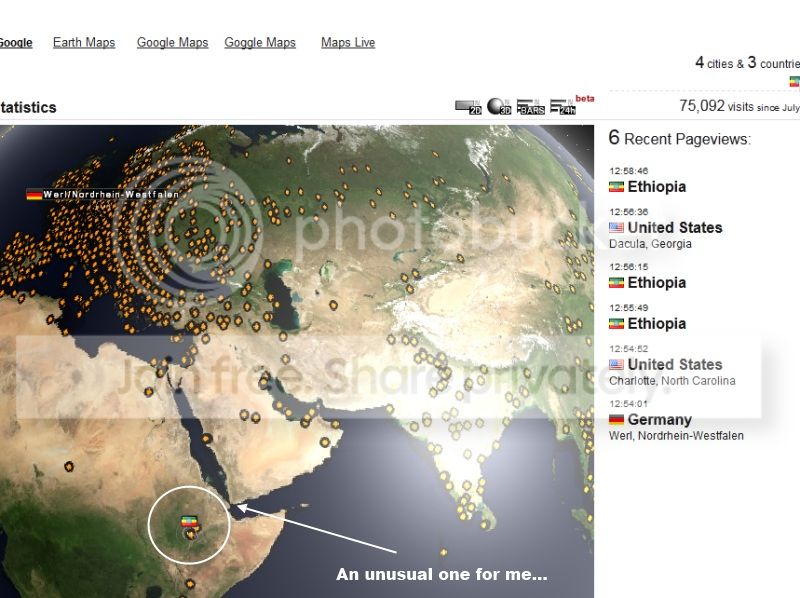Click the 4 cities & 3 countries text
Screen dimensions: 800x598
[x=747, y=63]
